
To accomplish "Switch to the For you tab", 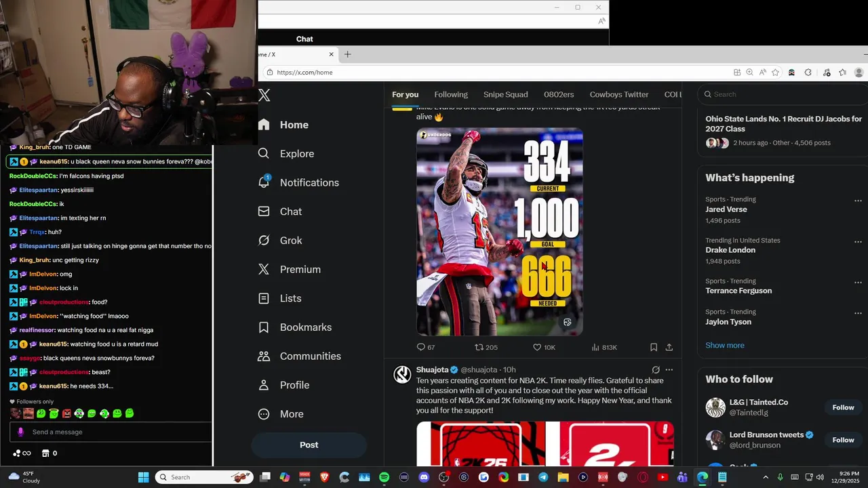I will [x=405, y=94].
